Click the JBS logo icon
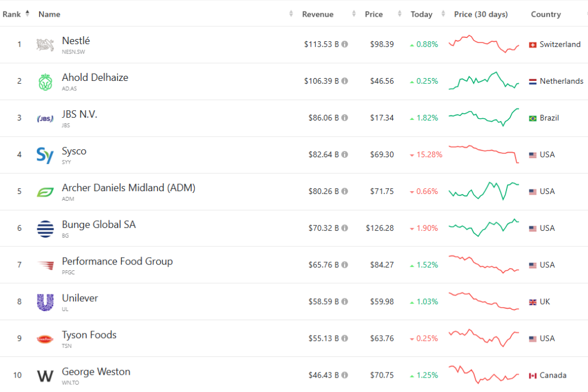Screen dimensions: 588x392 [x=45, y=118]
